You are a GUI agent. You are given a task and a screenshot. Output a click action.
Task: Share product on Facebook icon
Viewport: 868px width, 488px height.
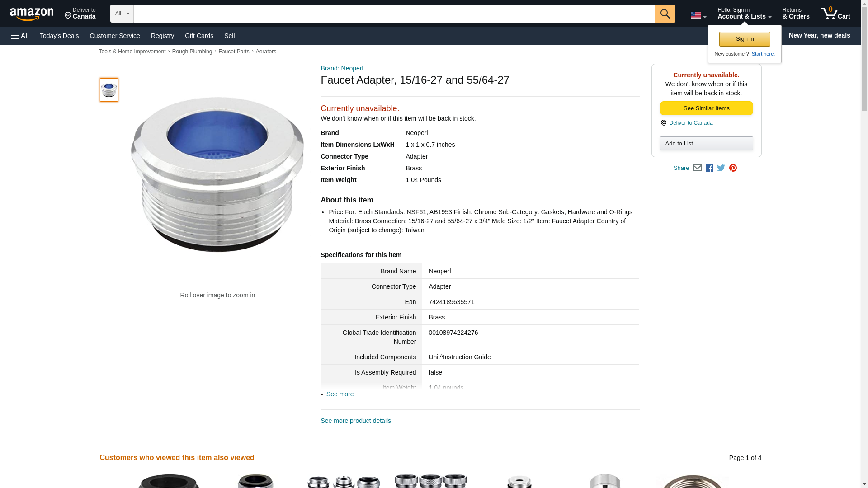coord(709,168)
